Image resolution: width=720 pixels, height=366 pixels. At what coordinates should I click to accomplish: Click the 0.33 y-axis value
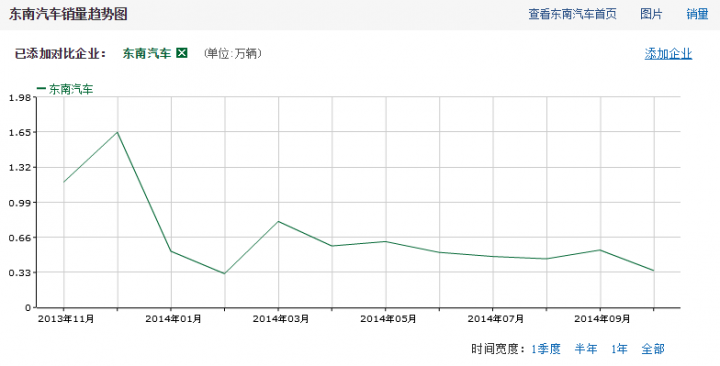pos(20,273)
